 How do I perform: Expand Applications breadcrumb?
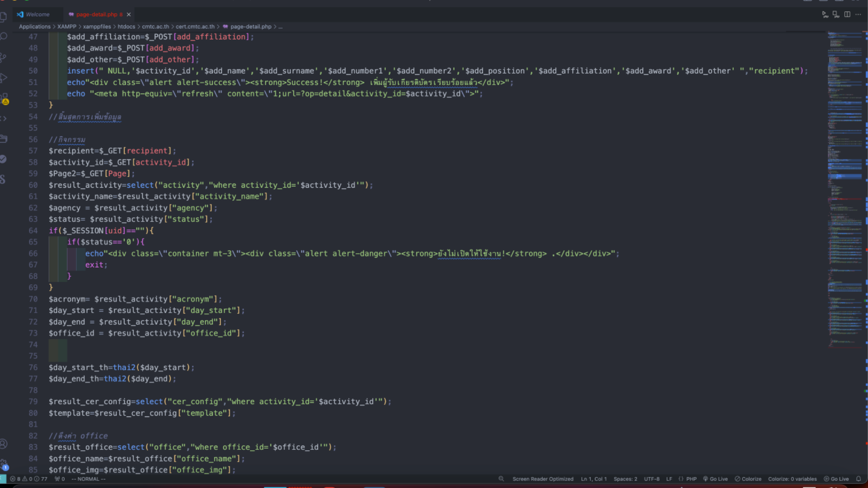coord(35,26)
